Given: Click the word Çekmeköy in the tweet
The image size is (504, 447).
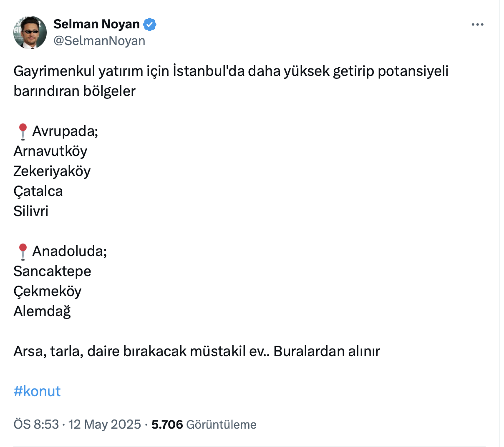Looking at the screenshot, I should pyautogui.click(x=47, y=291).
